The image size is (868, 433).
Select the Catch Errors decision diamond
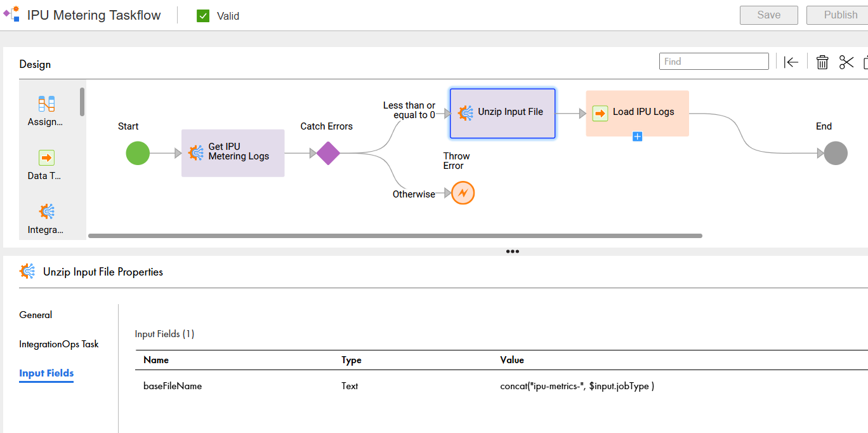(328, 153)
